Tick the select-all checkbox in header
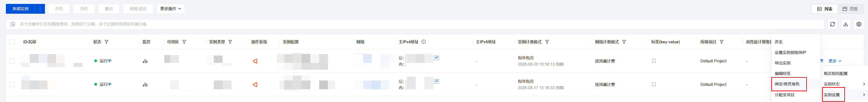The image size is (868, 102). click(12, 42)
